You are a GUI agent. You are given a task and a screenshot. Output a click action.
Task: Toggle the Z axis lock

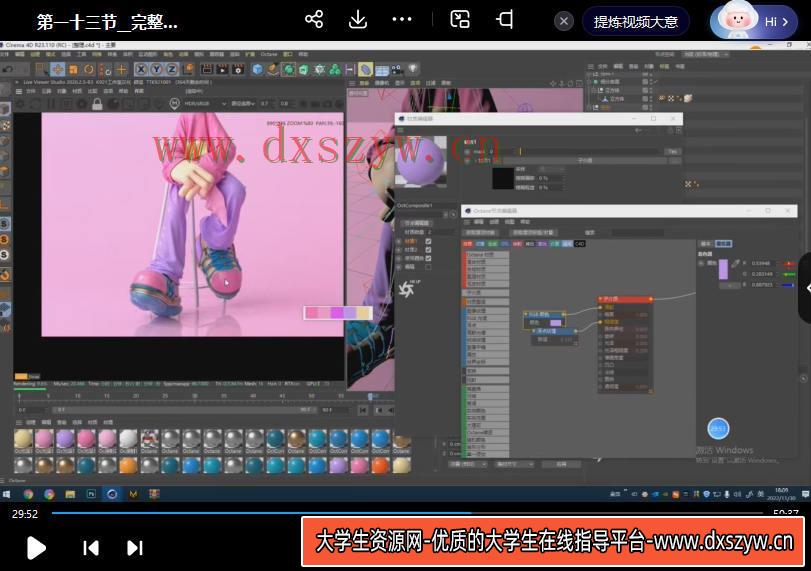pos(172,69)
